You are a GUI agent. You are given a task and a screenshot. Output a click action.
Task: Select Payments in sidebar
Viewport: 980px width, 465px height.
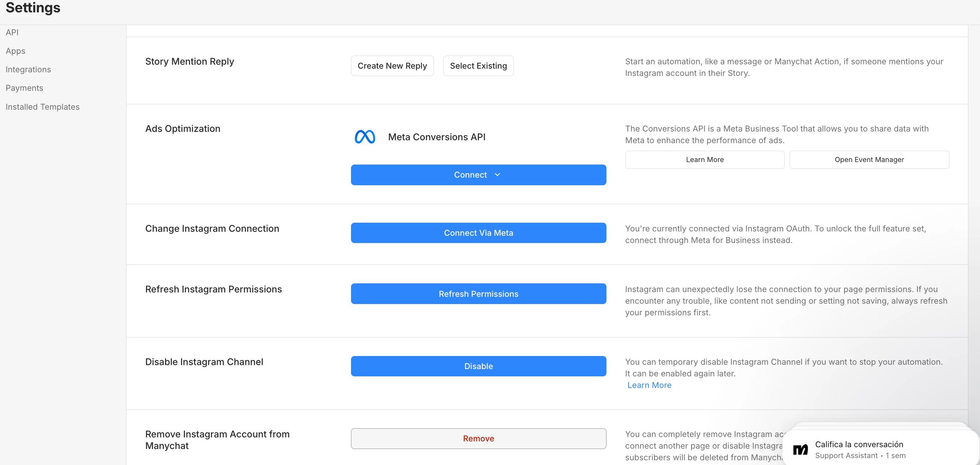coord(24,88)
